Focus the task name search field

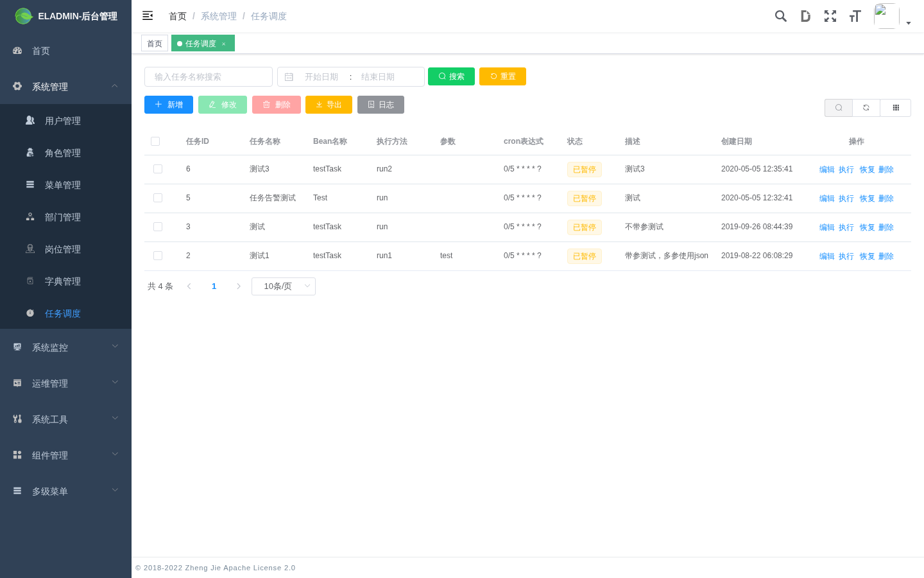click(x=209, y=76)
